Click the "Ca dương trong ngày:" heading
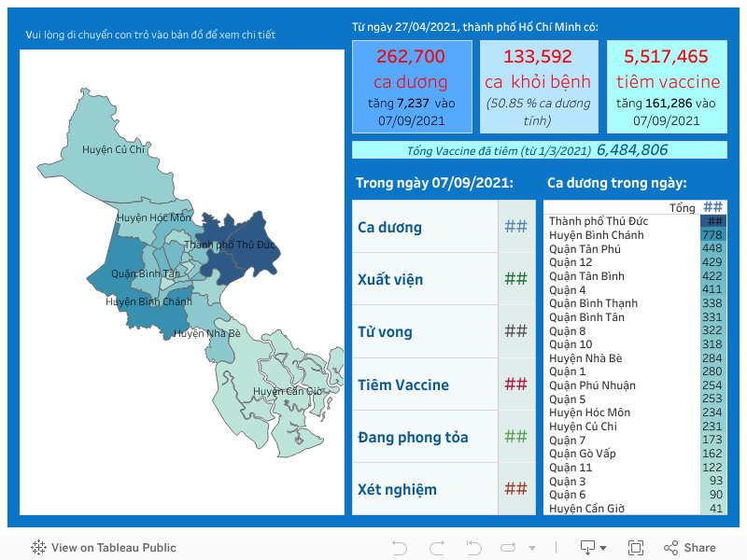This screenshot has width=747, height=560. click(x=617, y=183)
